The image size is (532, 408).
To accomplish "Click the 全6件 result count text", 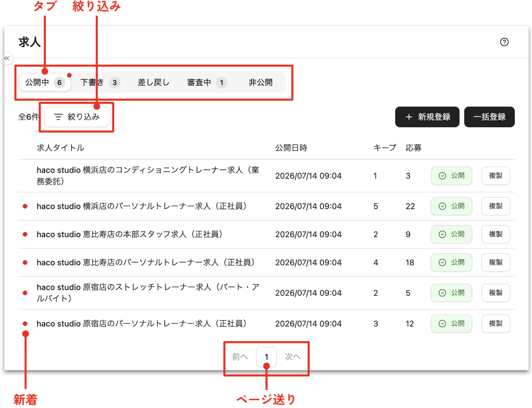I will [x=29, y=117].
